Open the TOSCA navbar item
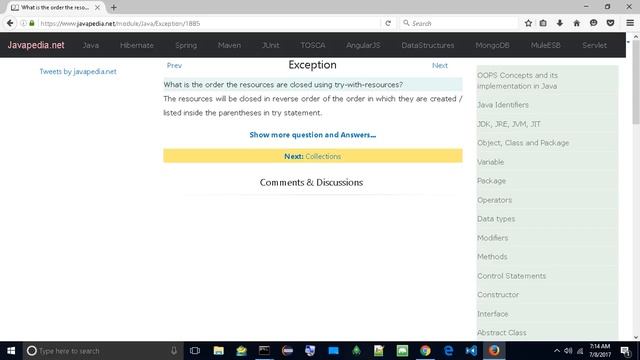Image resolution: width=640 pixels, height=360 pixels. click(313, 45)
